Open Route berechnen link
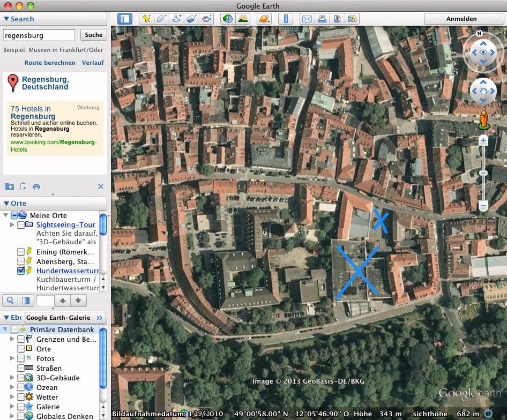The width and height of the screenshot is (507, 420). click(x=50, y=63)
